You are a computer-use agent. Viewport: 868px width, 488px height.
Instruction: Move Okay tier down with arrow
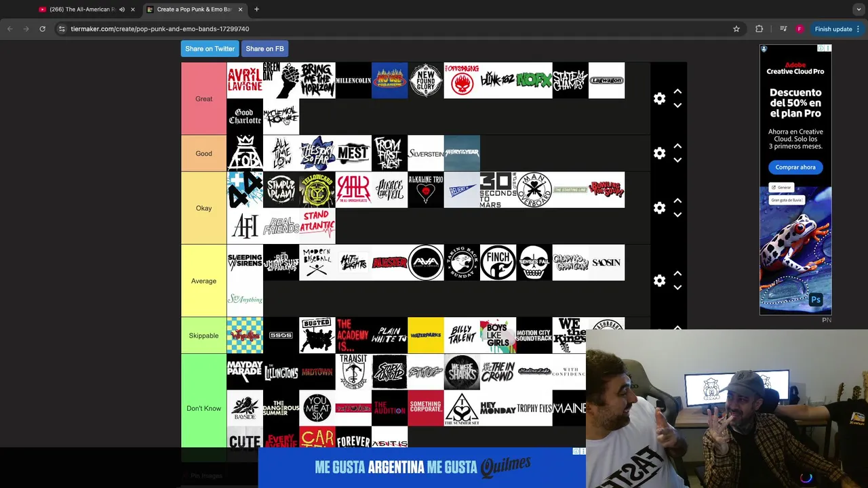677,215
